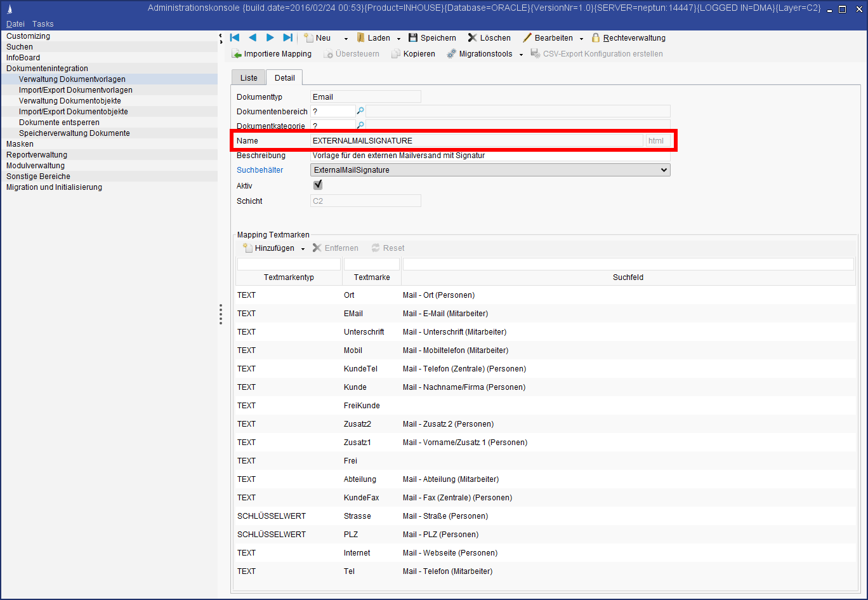Screen dimensions: 868x600
Task: Click Importiere Mapping in toolbar
Action: click(272, 54)
